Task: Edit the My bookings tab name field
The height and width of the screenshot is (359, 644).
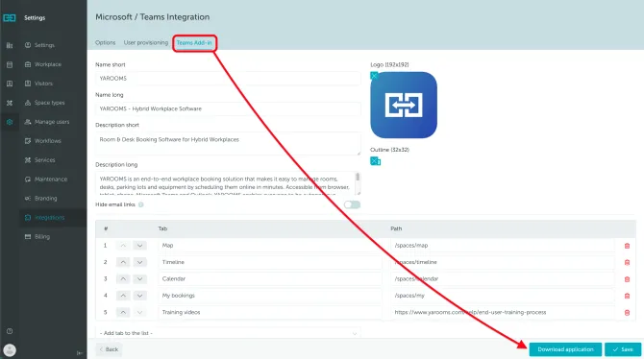Action: click(270, 296)
